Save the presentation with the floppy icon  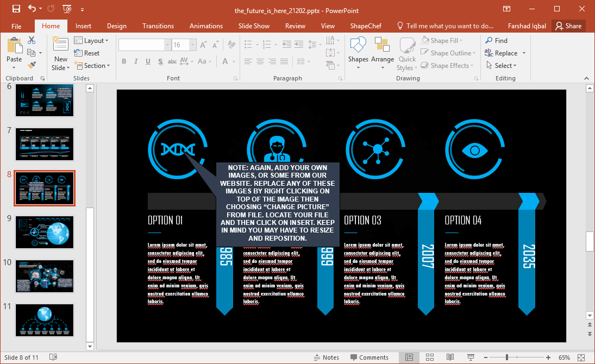[x=16, y=9]
